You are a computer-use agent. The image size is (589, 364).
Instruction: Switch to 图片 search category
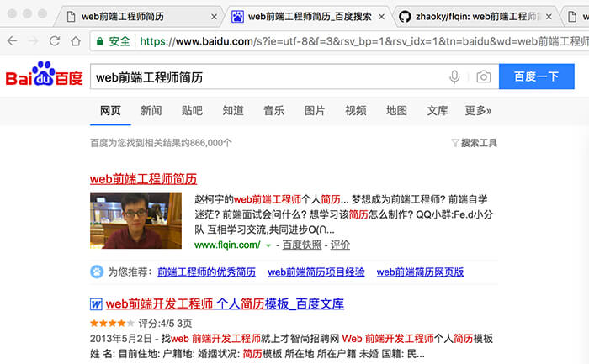point(315,111)
